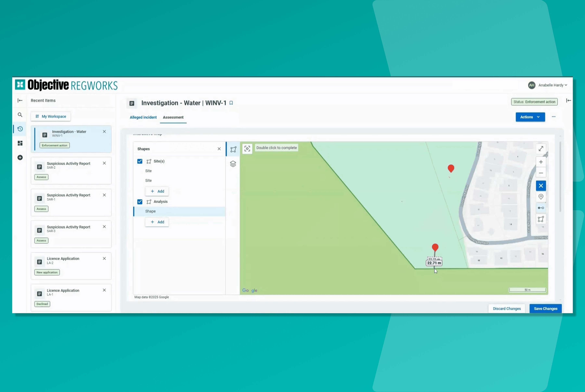Expand map to fullscreen
This screenshot has height=392, width=585.
coord(541,149)
